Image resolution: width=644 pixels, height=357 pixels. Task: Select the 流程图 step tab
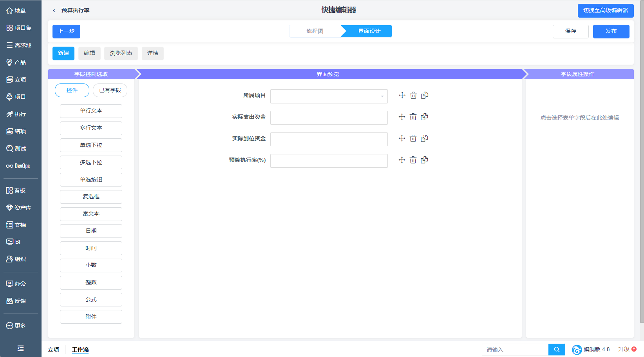[315, 31]
